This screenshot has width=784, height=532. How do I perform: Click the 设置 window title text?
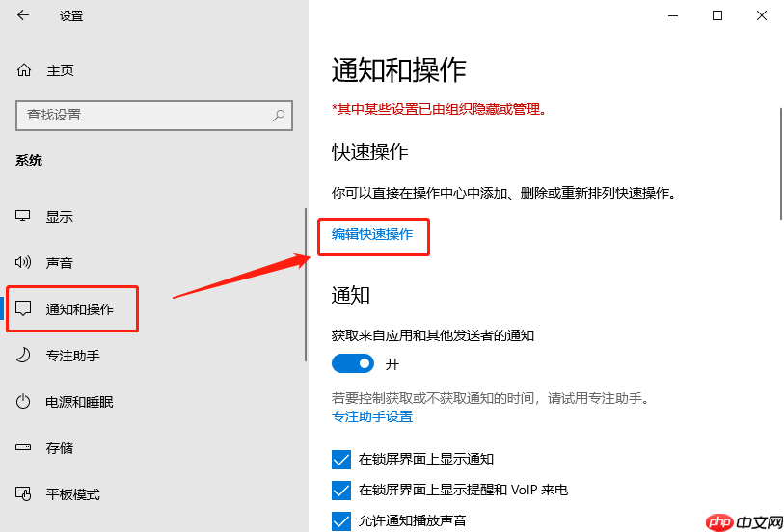pyautogui.click(x=71, y=16)
